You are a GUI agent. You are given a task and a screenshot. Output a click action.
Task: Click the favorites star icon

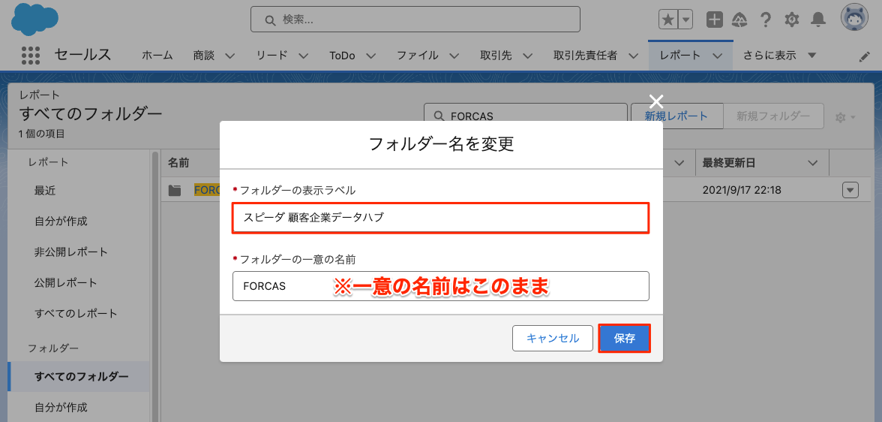668,20
